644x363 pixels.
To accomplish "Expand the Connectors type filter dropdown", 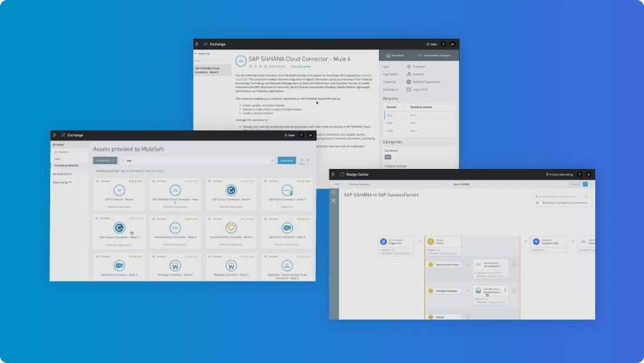I will pos(104,160).
